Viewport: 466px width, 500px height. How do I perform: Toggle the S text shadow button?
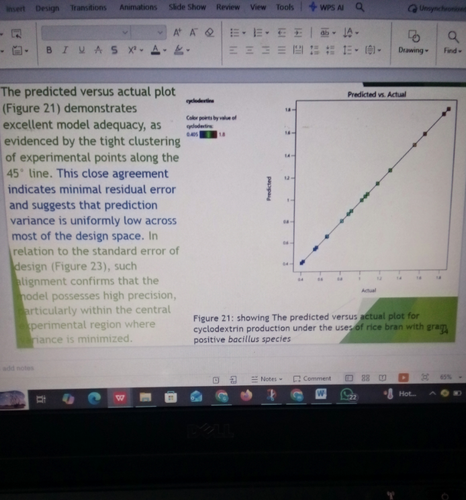[114, 50]
